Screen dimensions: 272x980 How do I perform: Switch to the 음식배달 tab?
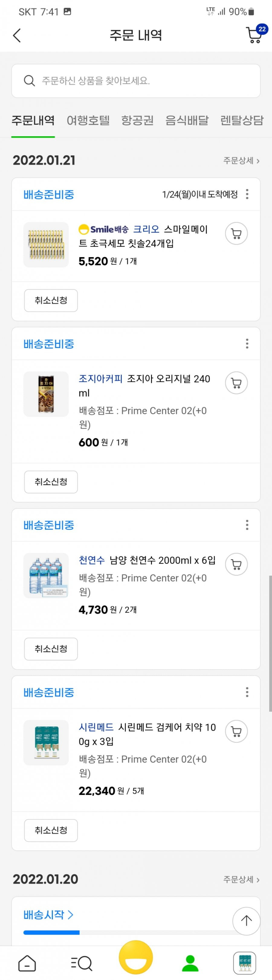pyautogui.click(x=187, y=120)
